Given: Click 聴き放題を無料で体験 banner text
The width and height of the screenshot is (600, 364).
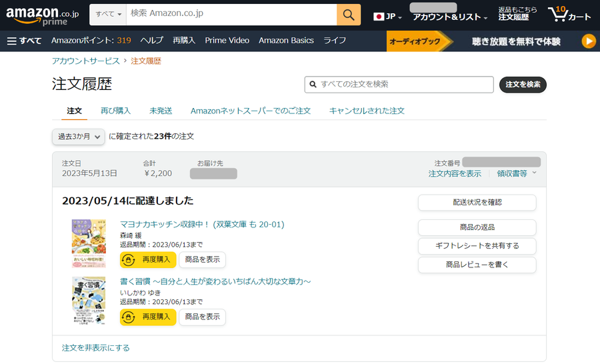Looking at the screenshot, I should pyautogui.click(x=516, y=41).
